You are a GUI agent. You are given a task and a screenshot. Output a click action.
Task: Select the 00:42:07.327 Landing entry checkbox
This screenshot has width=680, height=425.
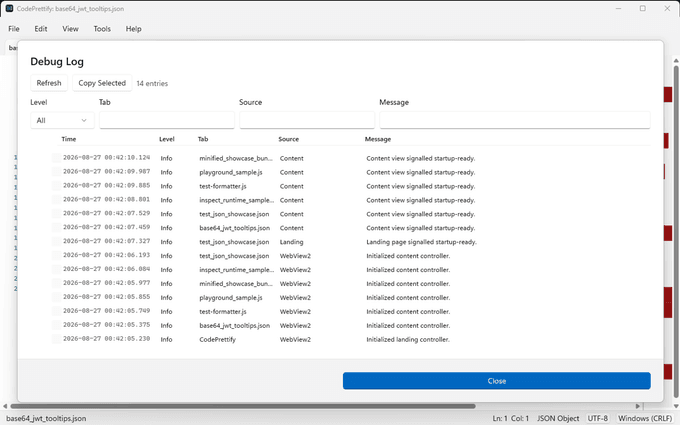pos(56,241)
